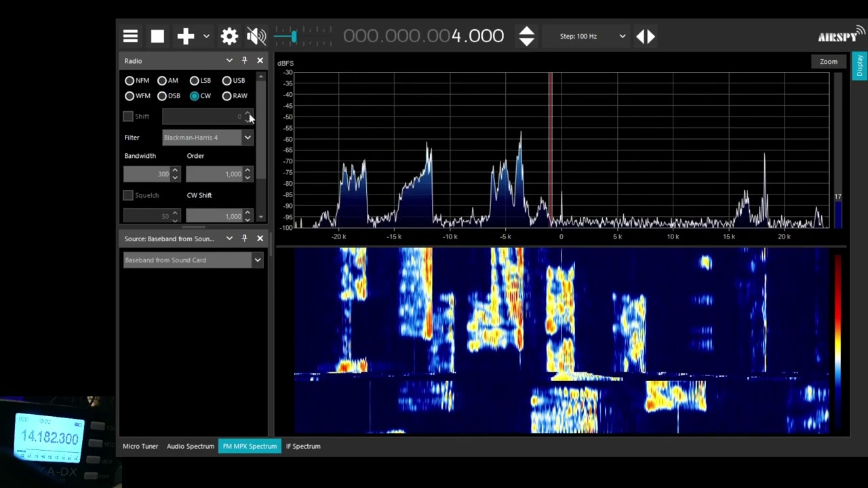Image resolution: width=868 pixels, height=488 pixels.
Task: Close the Source panel
Action: point(260,239)
